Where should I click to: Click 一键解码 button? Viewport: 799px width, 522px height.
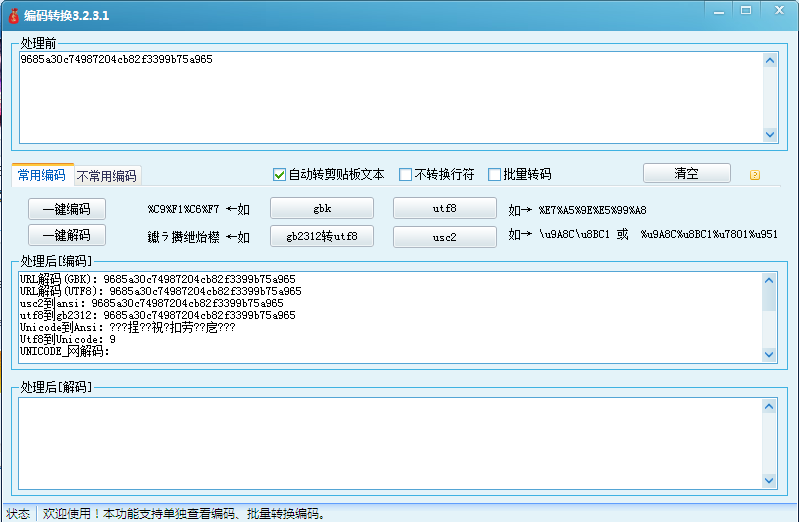(x=67, y=235)
